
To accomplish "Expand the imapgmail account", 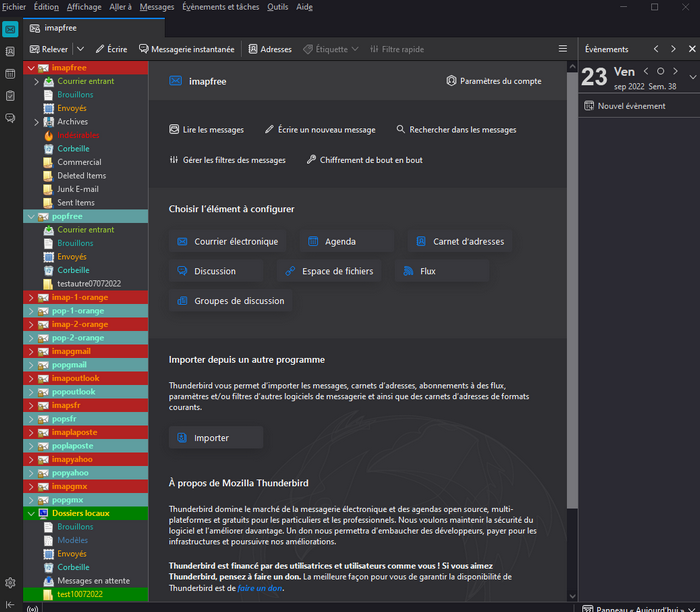I will (x=31, y=351).
